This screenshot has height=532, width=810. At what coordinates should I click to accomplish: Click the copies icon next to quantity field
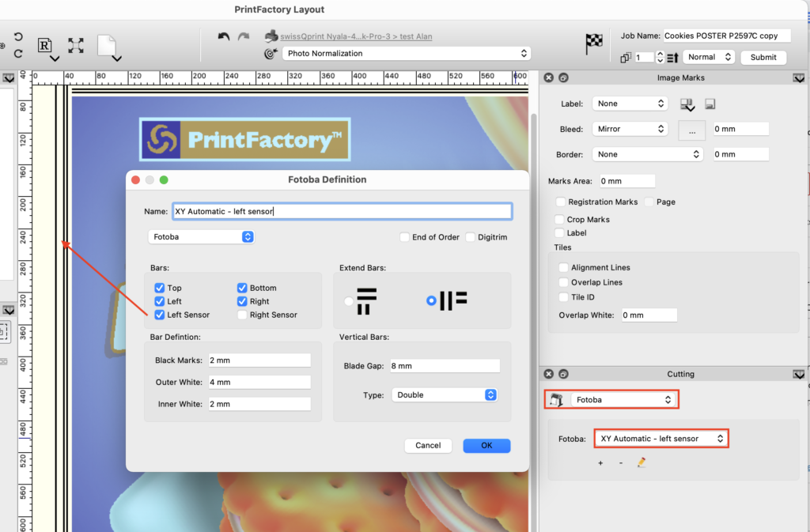pos(626,57)
